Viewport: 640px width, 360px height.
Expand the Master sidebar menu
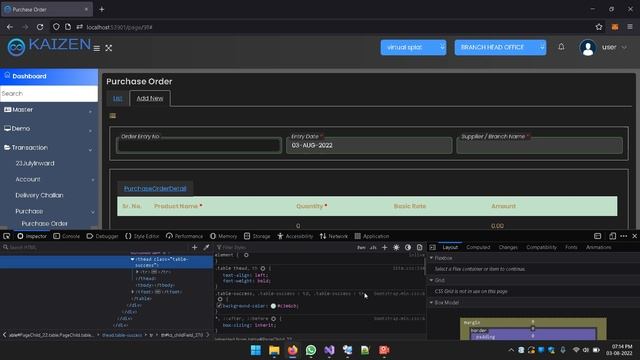49,110
